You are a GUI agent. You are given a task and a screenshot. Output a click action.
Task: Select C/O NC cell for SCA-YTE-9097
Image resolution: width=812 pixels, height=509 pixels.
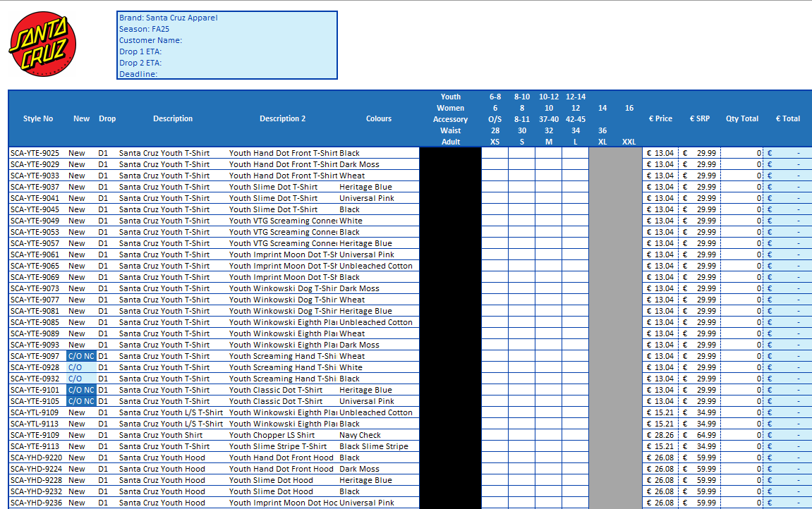[x=81, y=356]
